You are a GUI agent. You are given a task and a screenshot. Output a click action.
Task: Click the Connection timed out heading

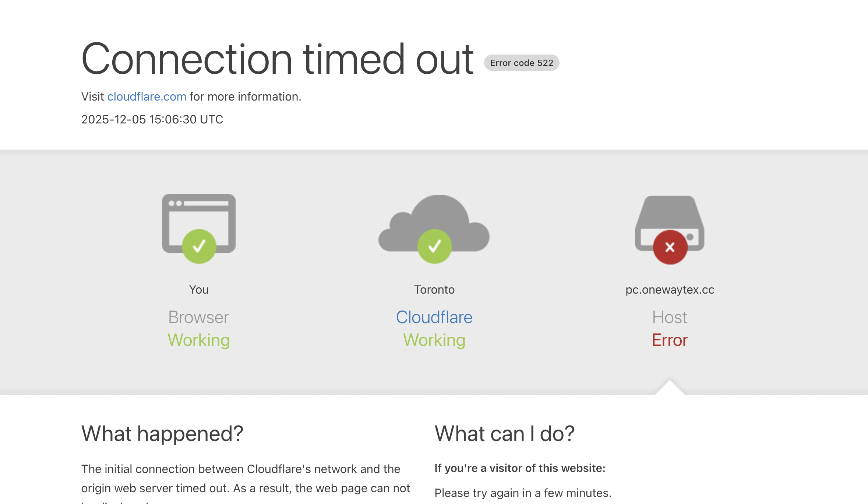click(277, 59)
